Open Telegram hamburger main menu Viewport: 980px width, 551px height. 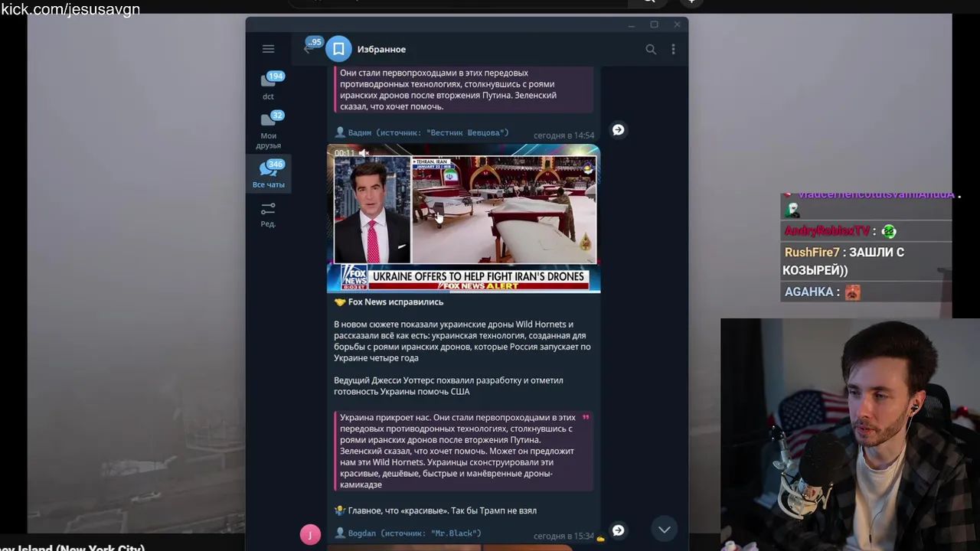[268, 49]
